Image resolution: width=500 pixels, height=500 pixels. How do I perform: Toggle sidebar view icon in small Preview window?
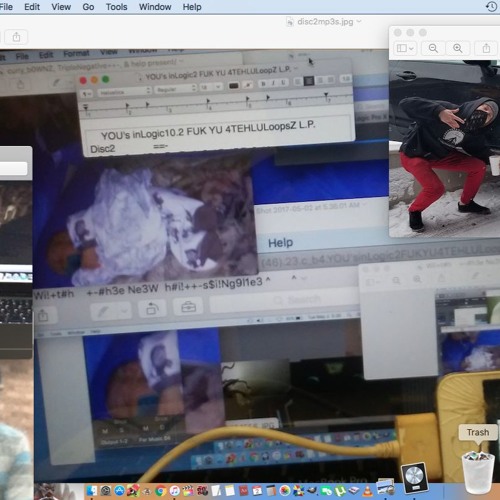(x=402, y=49)
